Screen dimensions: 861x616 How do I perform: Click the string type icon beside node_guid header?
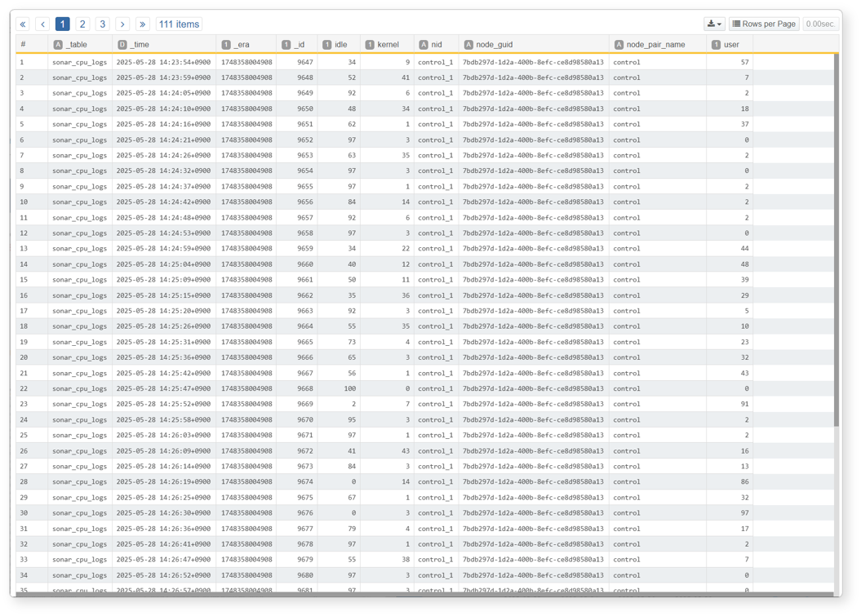(x=468, y=45)
